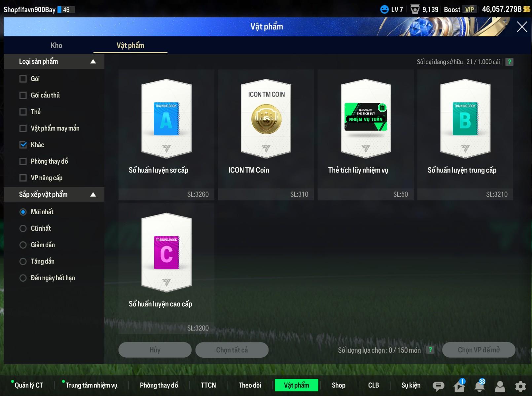Viewport: 532px width, 396px height.
Task: Open the settings gear icon
Action: (x=520, y=386)
